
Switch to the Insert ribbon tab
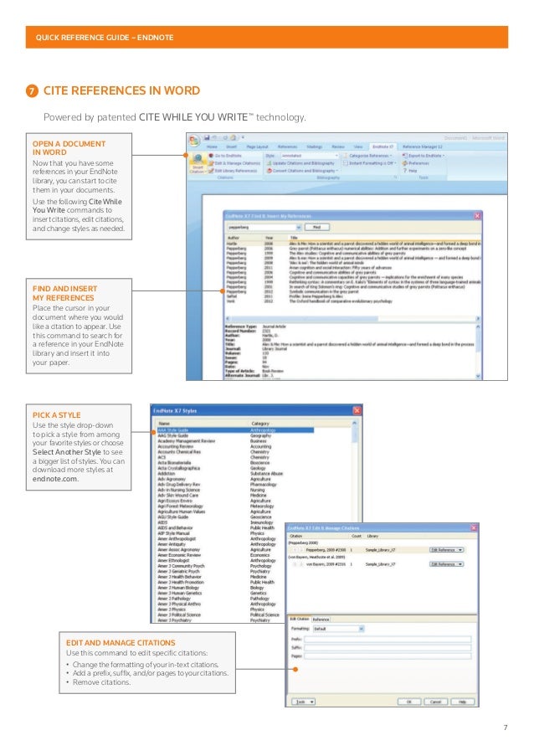coord(231,147)
